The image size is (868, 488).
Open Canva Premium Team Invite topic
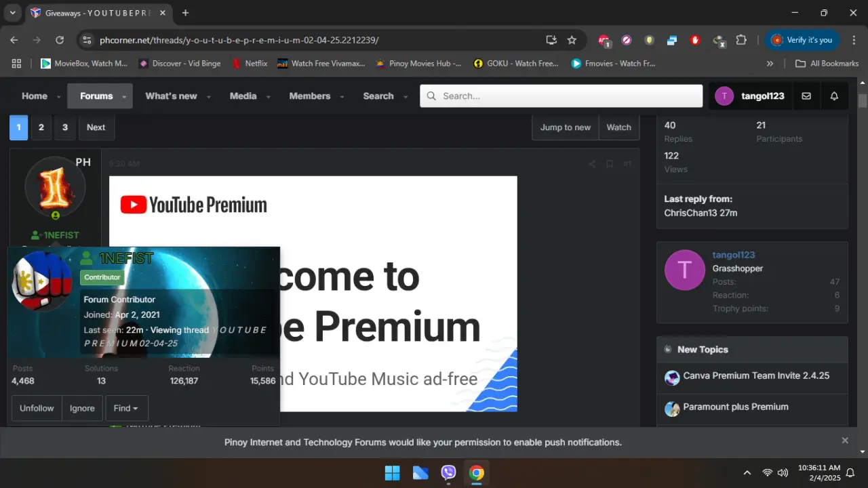[x=756, y=375]
